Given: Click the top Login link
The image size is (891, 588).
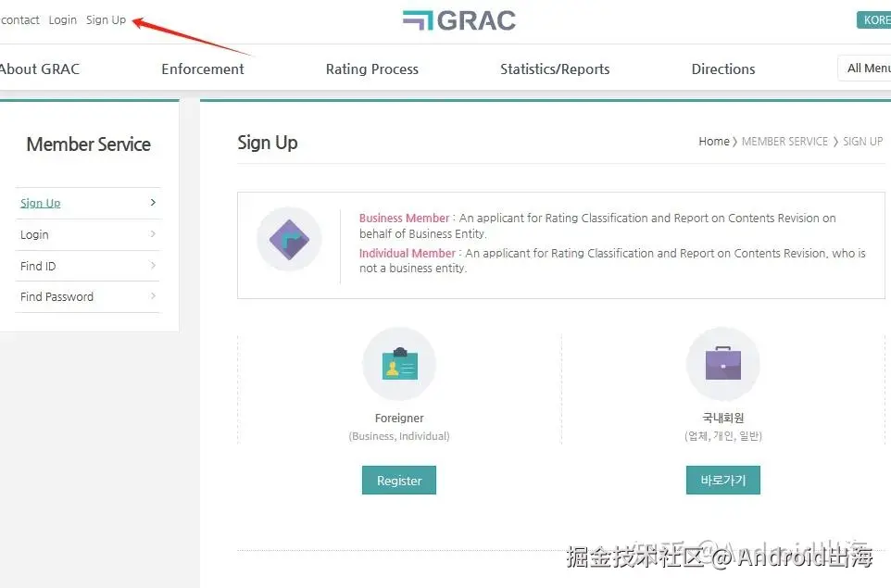Looking at the screenshot, I should pos(62,19).
